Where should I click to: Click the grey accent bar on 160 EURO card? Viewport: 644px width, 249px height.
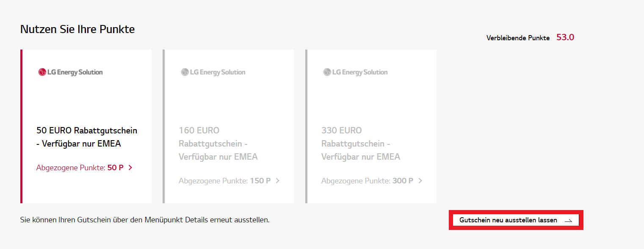164,126
